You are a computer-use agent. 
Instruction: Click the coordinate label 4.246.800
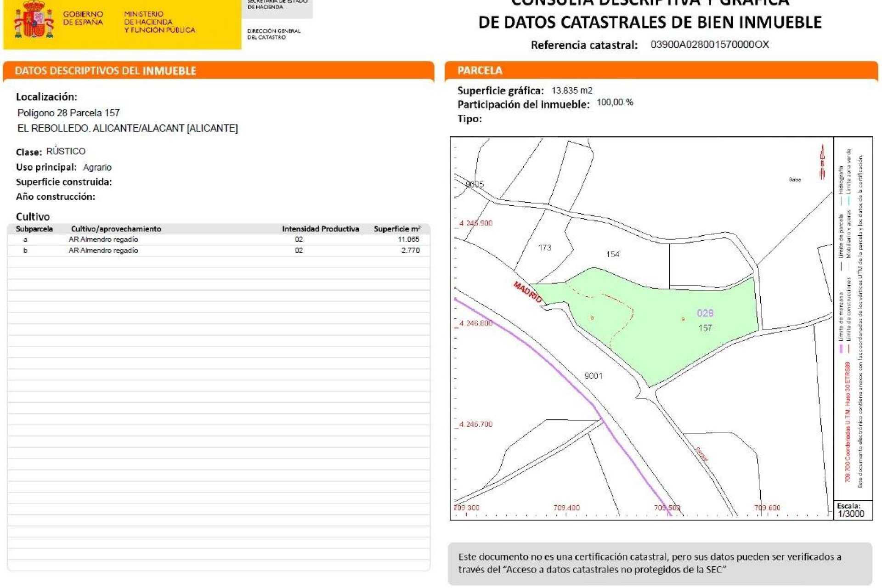pyautogui.click(x=475, y=323)
